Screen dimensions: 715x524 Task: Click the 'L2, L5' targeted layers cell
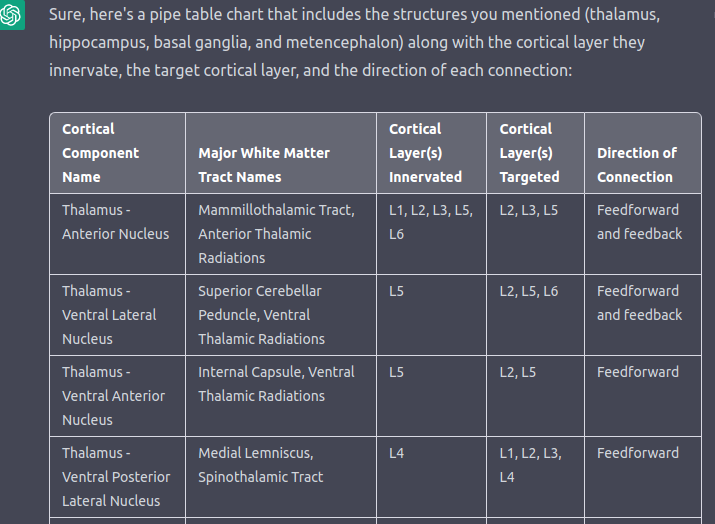(535, 396)
